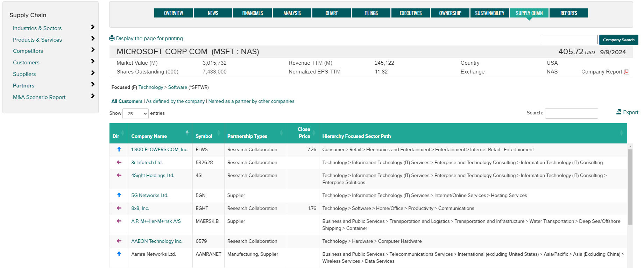Go to the Analysis tab
This screenshot has height=268, width=644.
coord(292,13)
